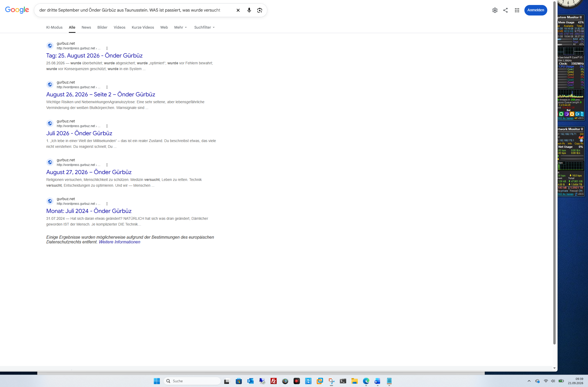The image size is (588, 387).
Task: Select the KI-Modus tab
Action: (x=54, y=27)
